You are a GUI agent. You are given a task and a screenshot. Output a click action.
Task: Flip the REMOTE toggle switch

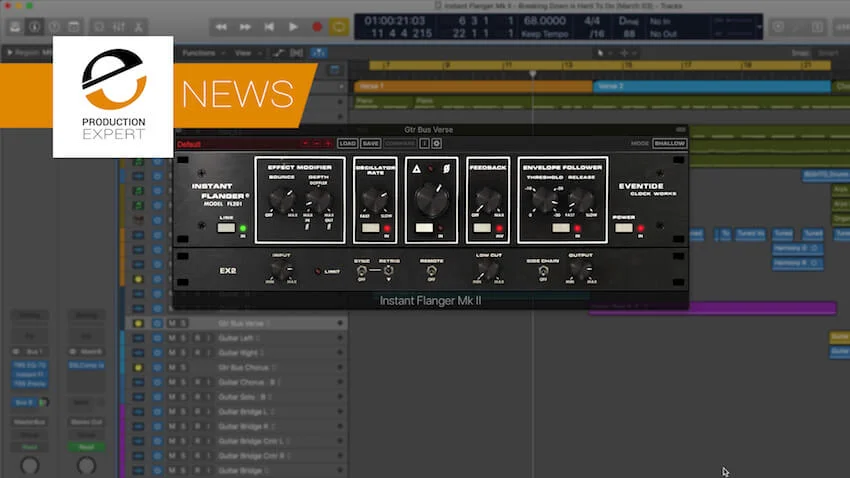pyautogui.click(x=432, y=271)
